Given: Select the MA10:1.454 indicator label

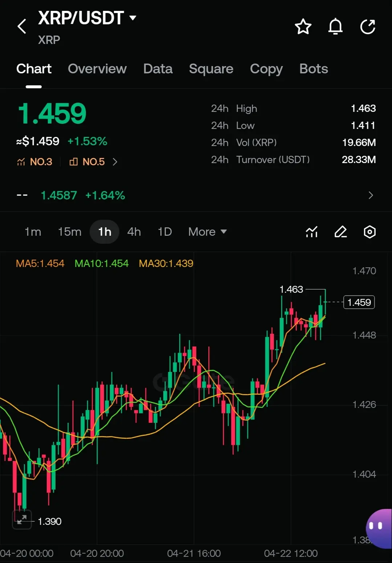Looking at the screenshot, I should pyautogui.click(x=102, y=263).
